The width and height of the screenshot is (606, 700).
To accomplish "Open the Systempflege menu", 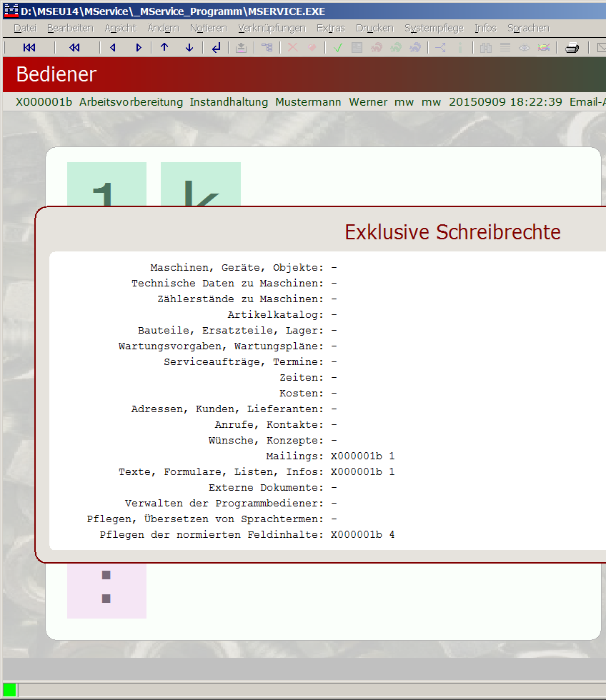I will pos(433,27).
